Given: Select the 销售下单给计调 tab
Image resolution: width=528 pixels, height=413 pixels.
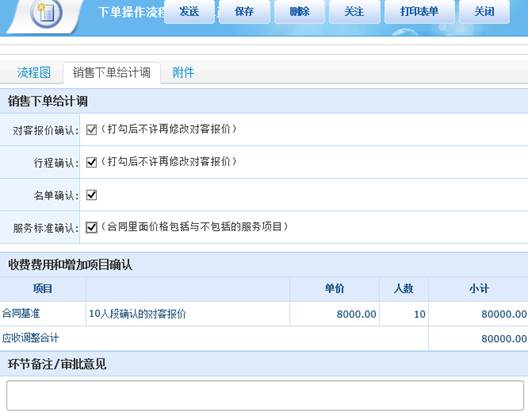Looking at the screenshot, I should pos(111,72).
